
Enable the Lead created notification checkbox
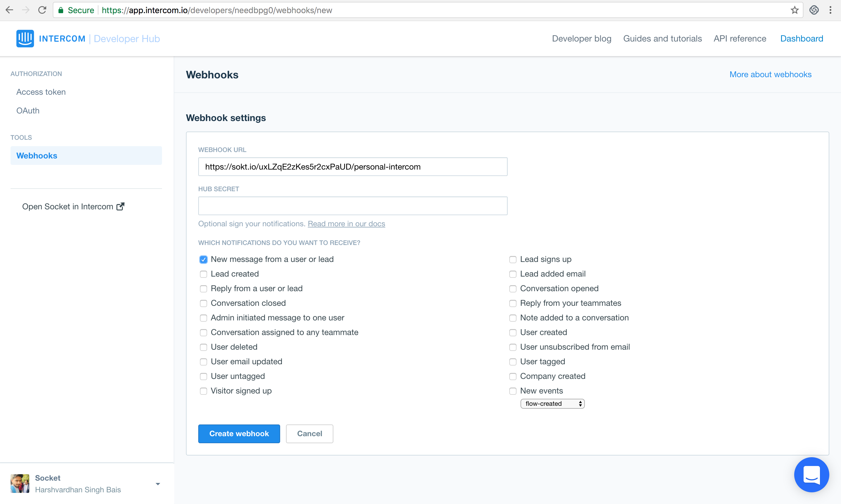pyautogui.click(x=204, y=274)
